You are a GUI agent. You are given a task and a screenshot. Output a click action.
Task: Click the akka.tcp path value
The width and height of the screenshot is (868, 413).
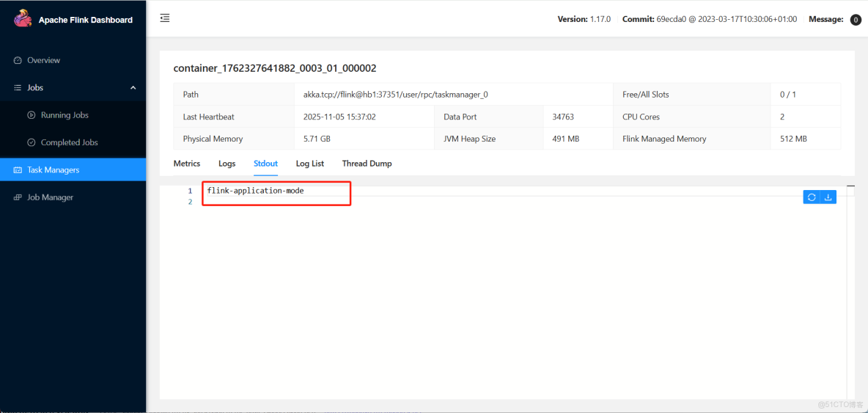(395, 95)
